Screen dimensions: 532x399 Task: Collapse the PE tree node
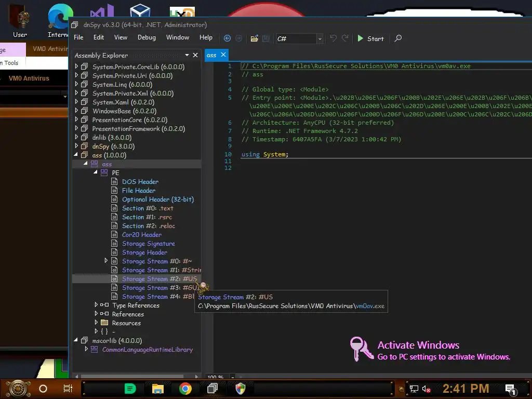click(x=96, y=172)
